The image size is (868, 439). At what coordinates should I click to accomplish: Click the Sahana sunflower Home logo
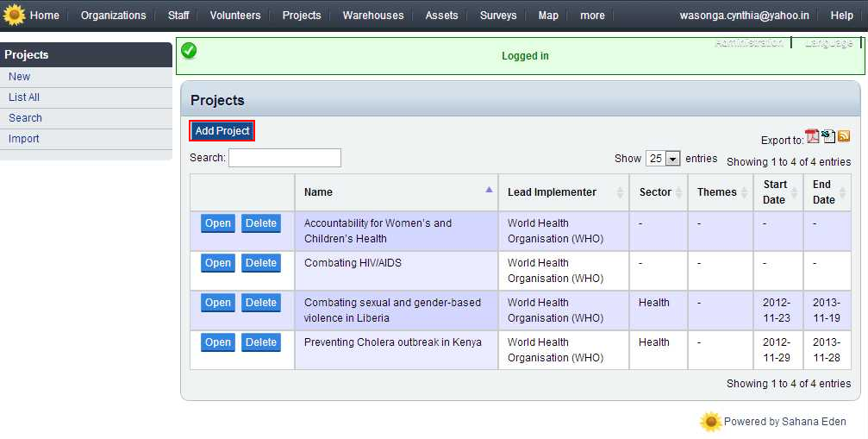[15, 16]
